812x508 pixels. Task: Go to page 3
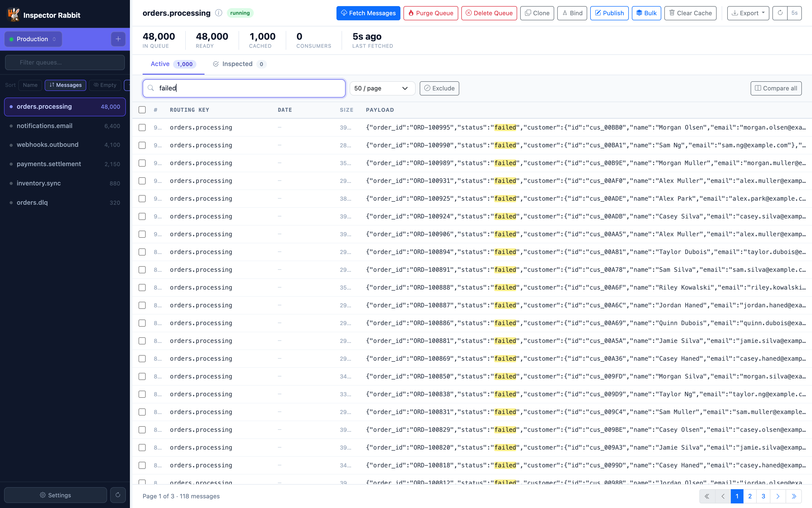point(763,496)
